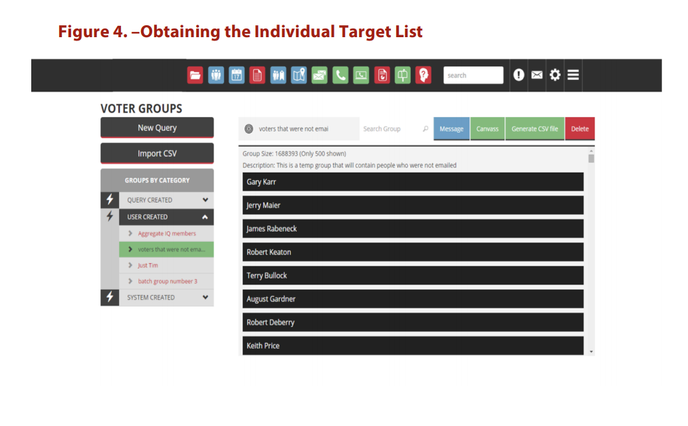The height and width of the screenshot is (426, 688).
Task: Click the Generate CSV file button
Action: pyautogui.click(x=535, y=129)
